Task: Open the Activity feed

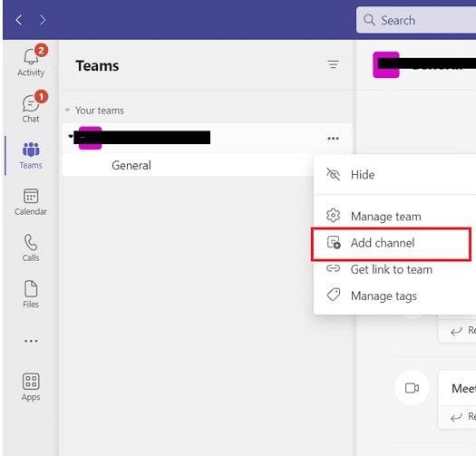Action: coord(31,62)
